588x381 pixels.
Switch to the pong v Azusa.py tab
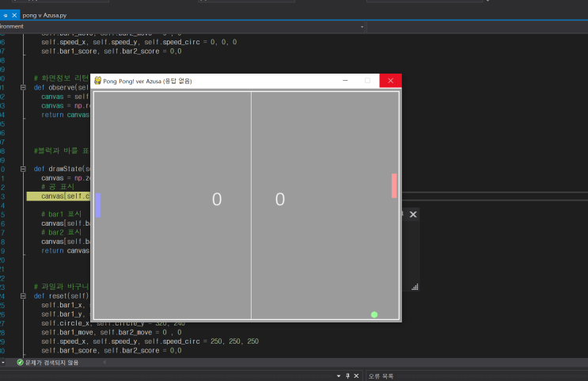click(44, 15)
